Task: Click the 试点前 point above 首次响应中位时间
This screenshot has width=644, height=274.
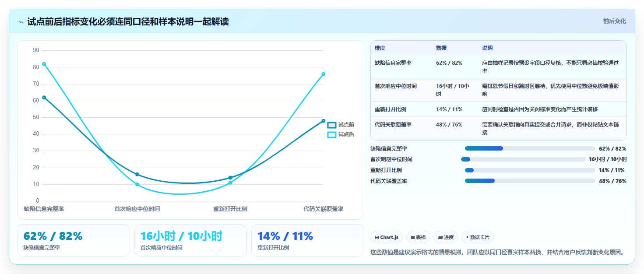Action: click(x=137, y=174)
